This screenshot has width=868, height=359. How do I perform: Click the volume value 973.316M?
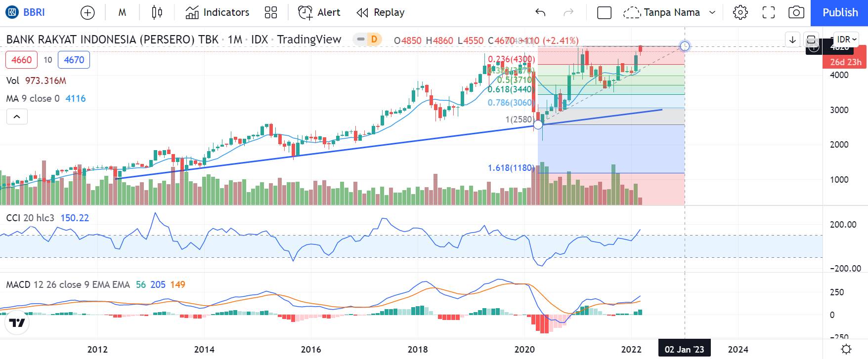pos(45,80)
